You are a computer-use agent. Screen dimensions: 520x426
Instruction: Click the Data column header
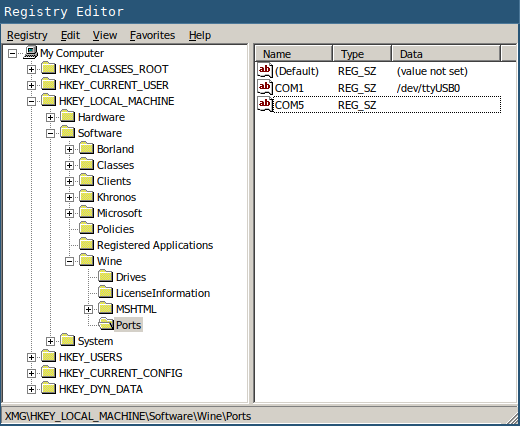(x=446, y=54)
